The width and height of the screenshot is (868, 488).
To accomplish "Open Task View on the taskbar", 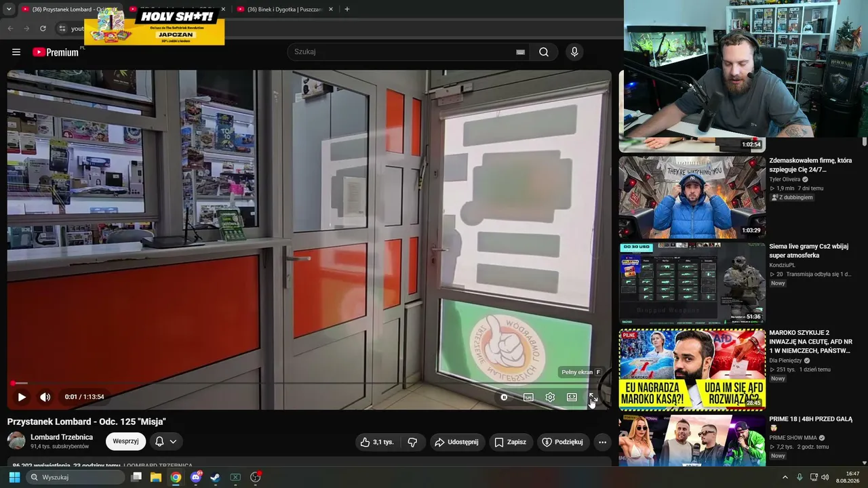I will pos(136,477).
